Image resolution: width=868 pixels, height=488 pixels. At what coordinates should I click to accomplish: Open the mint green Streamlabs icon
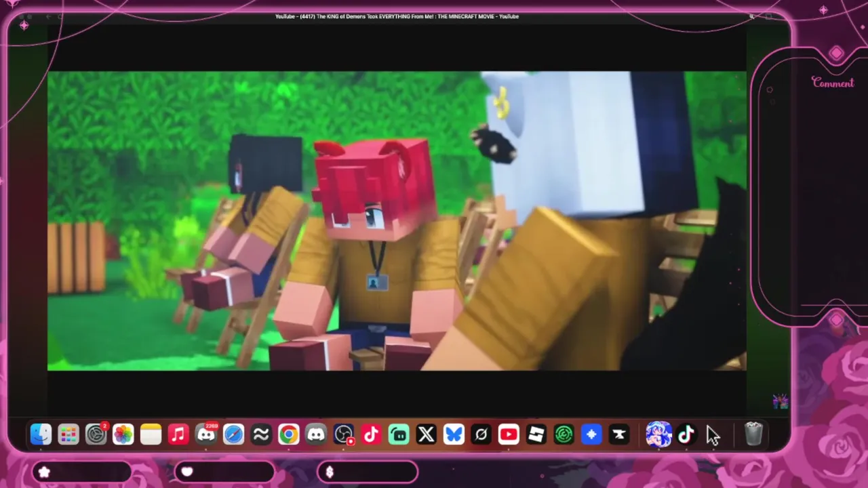pyautogui.click(x=399, y=434)
